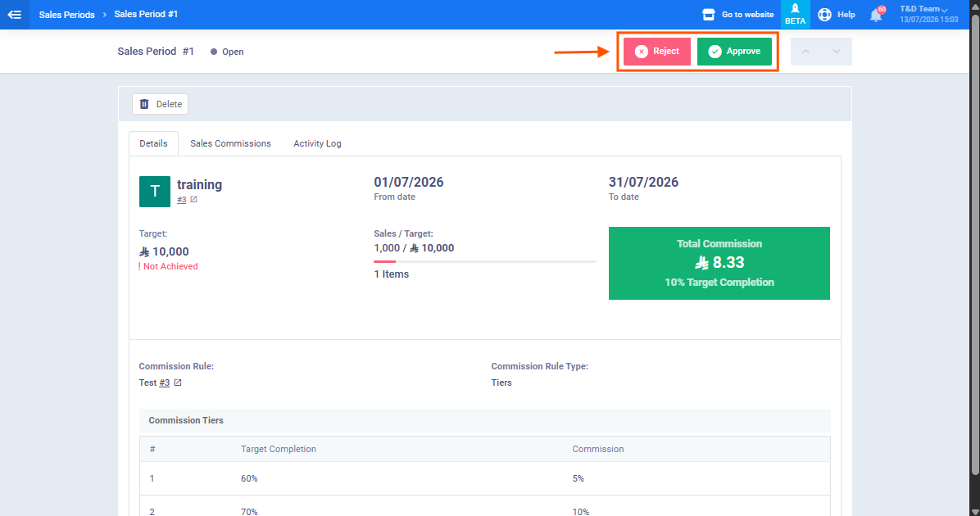The image size is (980, 516).
Task: Click the Reject button
Action: pos(657,52)
